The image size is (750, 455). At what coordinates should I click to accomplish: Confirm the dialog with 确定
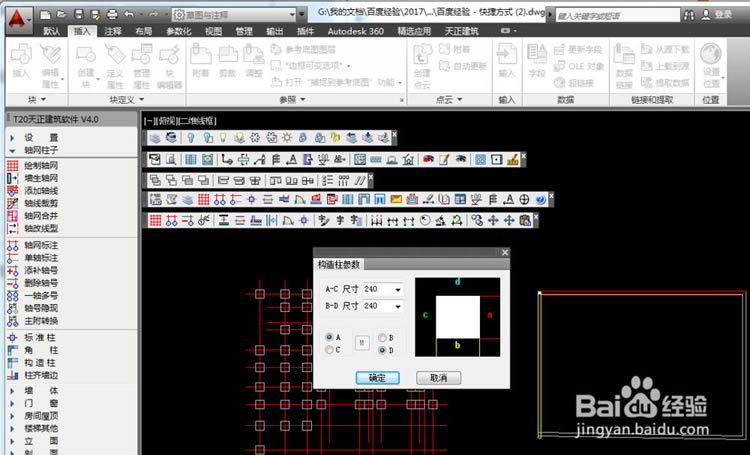tap(378, 378)
